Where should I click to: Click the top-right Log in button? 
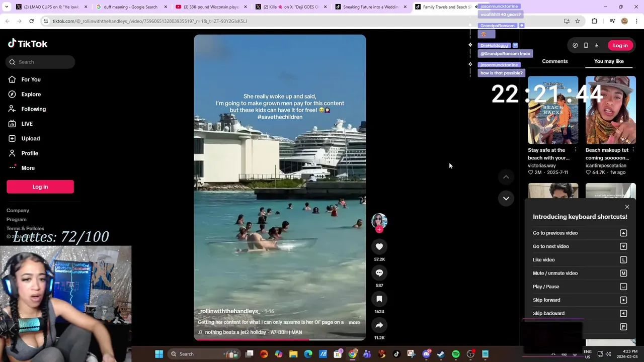[x=620, y=45]
